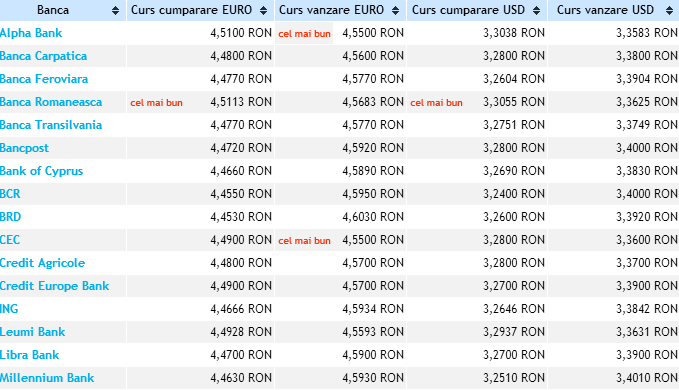Click sort arrows for Curs vanzare EURO
This screenshot has height=390, width=679.
tap(395, 11)
